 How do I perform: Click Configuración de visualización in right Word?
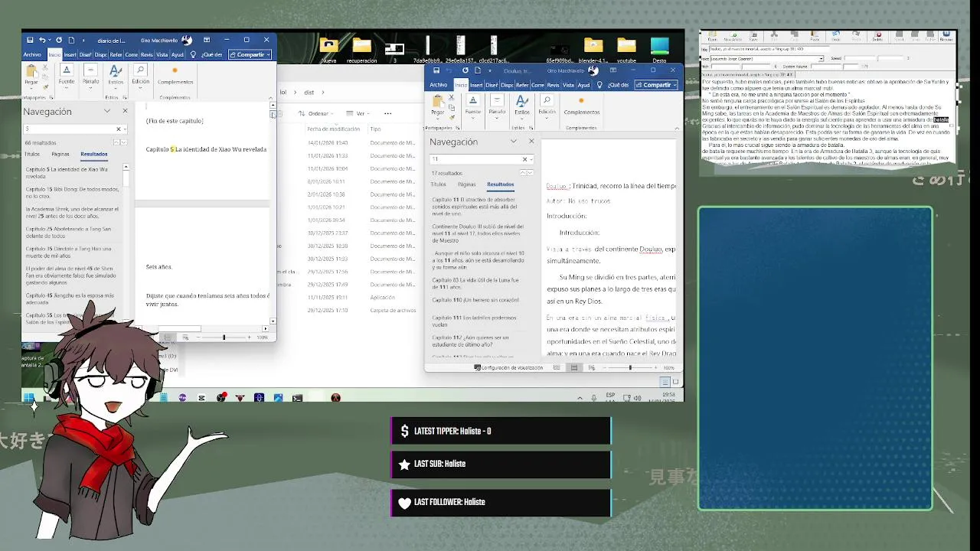coord(509,368)
